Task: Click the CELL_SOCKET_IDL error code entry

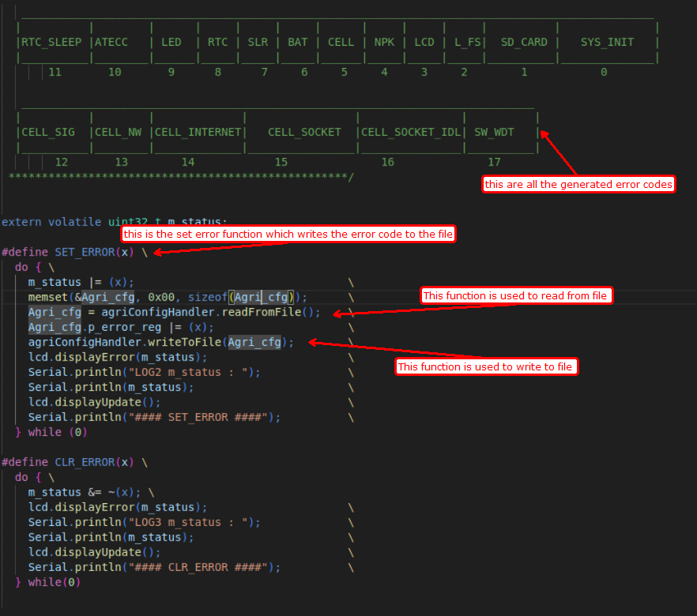Action: (410, 132)
